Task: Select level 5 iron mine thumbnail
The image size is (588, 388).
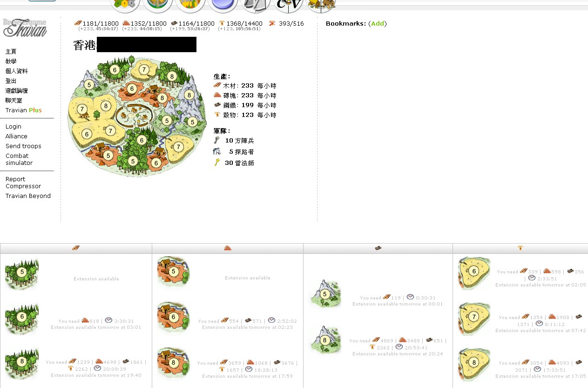Action: [x=326, y=293]
